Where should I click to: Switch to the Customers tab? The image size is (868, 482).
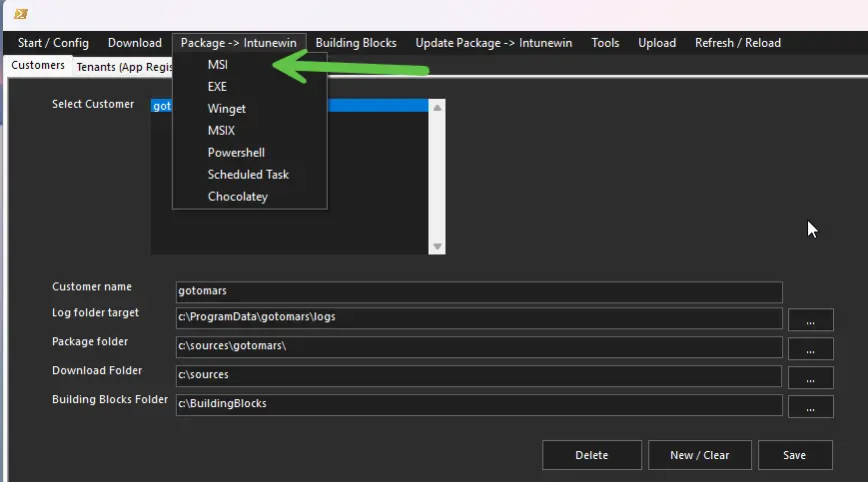(38, 66)
